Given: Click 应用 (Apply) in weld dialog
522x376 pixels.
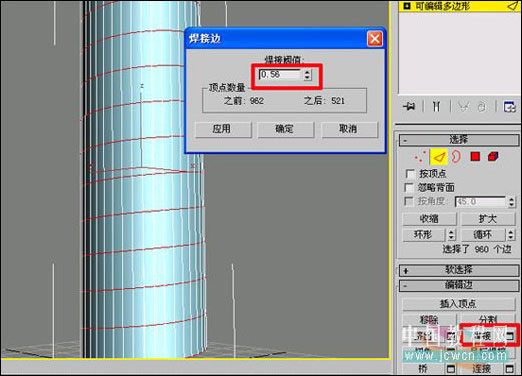Looking at the screenshot, I should tap(223, 129).
